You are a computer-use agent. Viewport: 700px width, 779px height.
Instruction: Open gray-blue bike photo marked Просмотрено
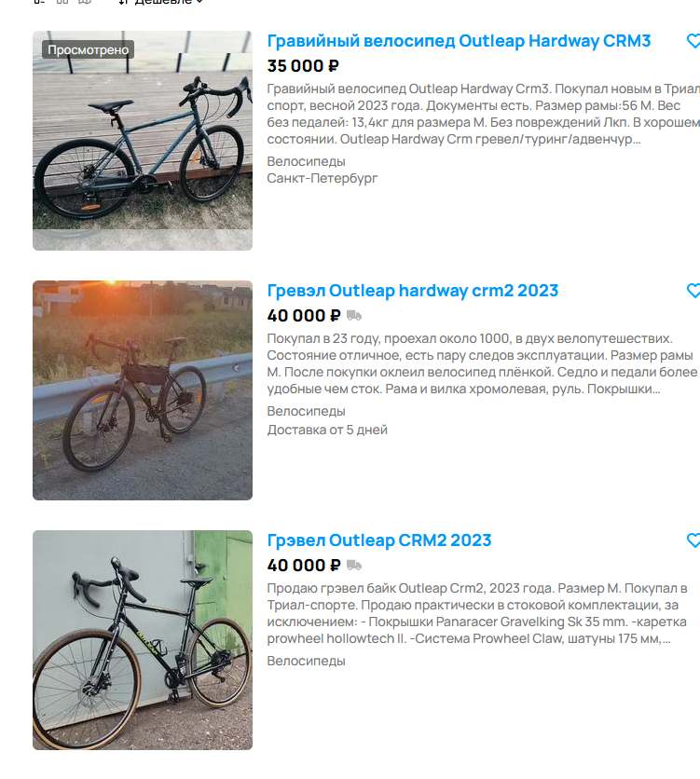click(x=143, y=141)
